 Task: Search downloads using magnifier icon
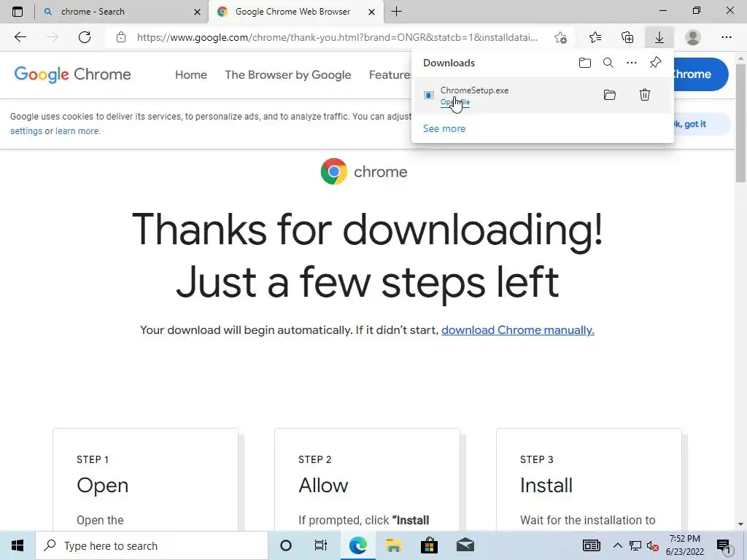click(608, 63)
